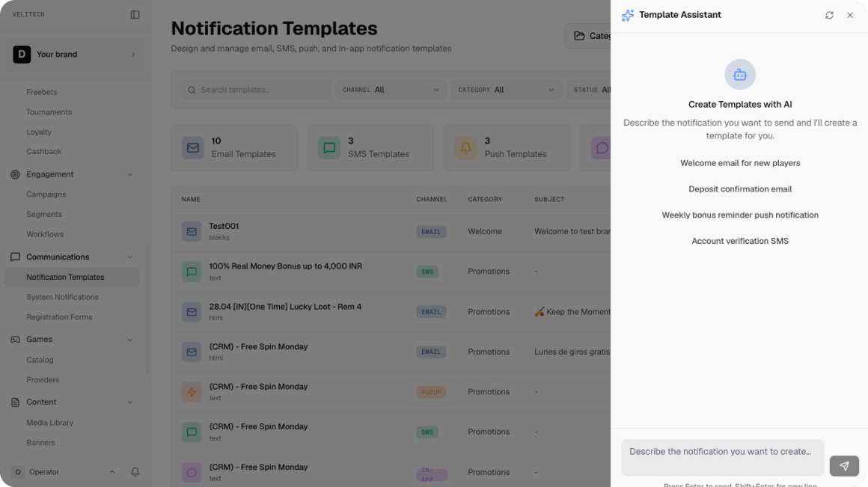Image resolution: width=868 pixels, height=487 pixels.
Task: Open Providers in sidebar
Action: pyautogui.click(x=43, y=379)
